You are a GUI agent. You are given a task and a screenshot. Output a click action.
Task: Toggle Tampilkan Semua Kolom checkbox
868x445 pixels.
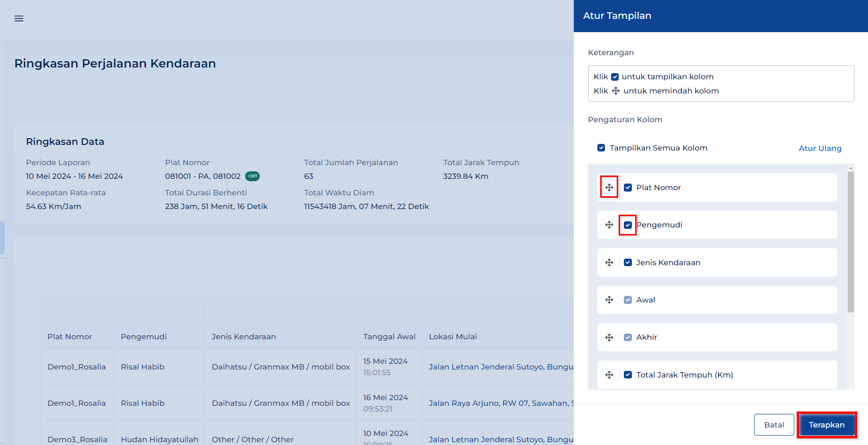(x=601, y=148)
